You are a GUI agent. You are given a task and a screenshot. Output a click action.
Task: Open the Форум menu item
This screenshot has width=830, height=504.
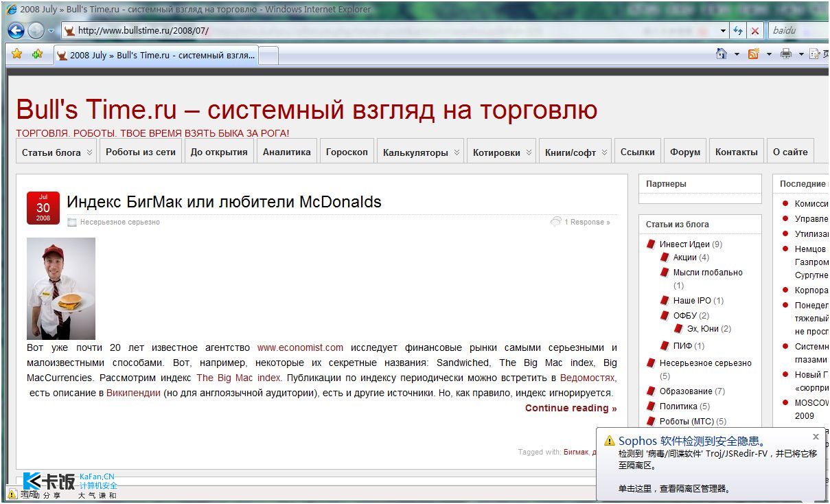pos(685,152)
